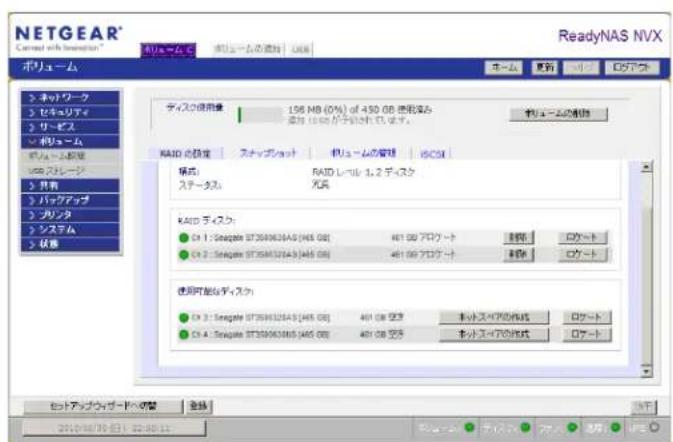Open the ボリューム設定 sidebar sub-item
Viewport: 673px width, 442px height.
coord(70,156)
